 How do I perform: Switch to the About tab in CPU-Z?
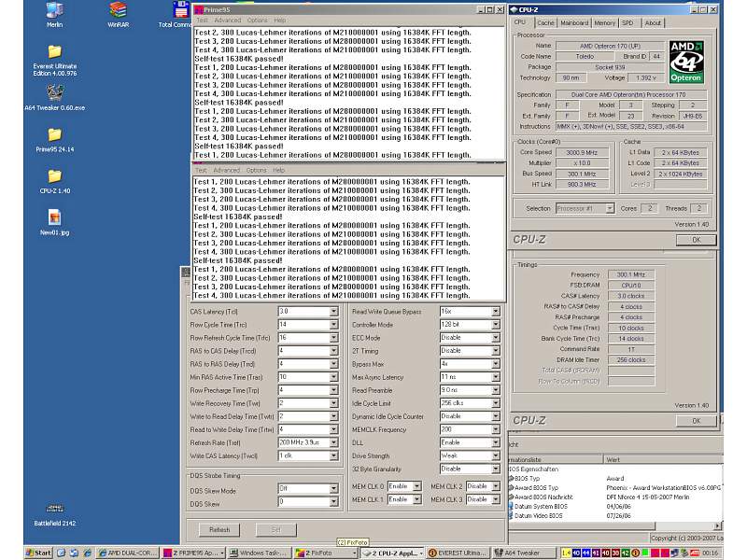click(x=653, y=22)
